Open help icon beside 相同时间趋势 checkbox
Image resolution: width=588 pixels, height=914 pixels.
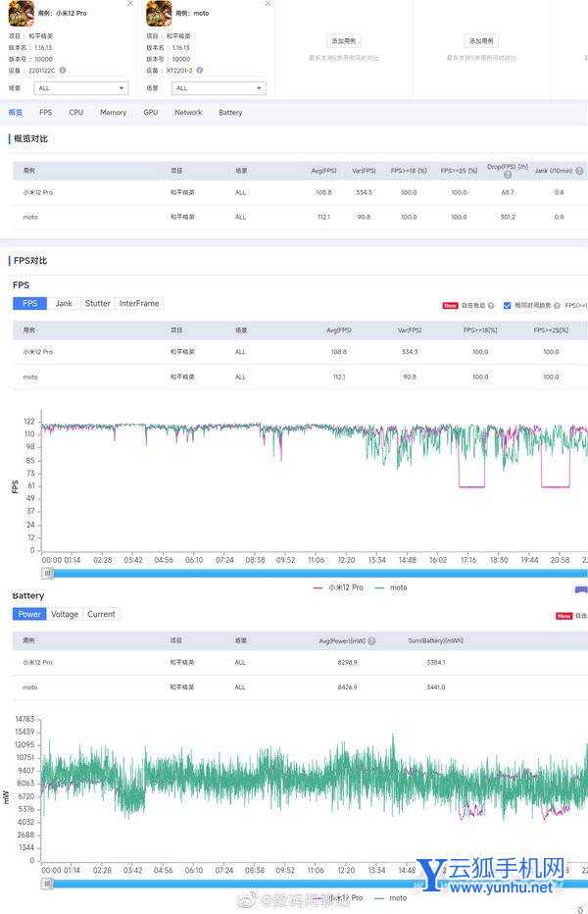tap(557, 305)
